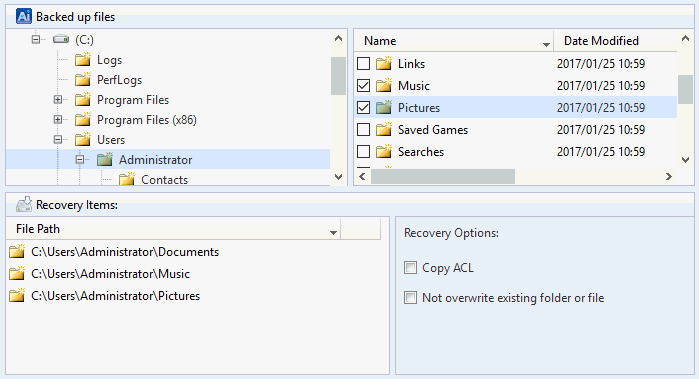
Task: Expand the Program Files tree node
Action: click(58, 99)
